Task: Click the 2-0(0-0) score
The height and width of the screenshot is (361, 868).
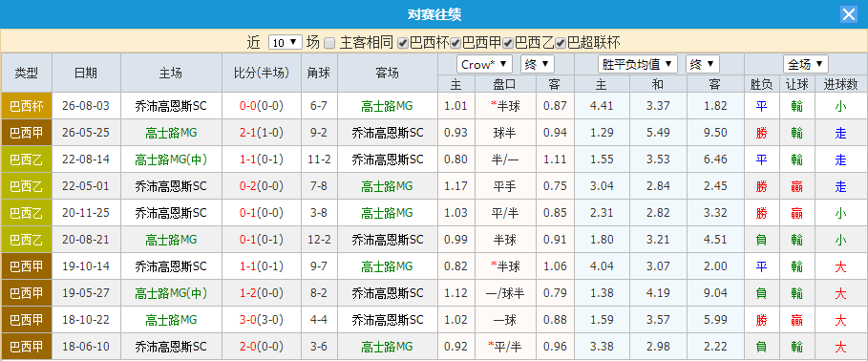Action: [x=262, y=347]
